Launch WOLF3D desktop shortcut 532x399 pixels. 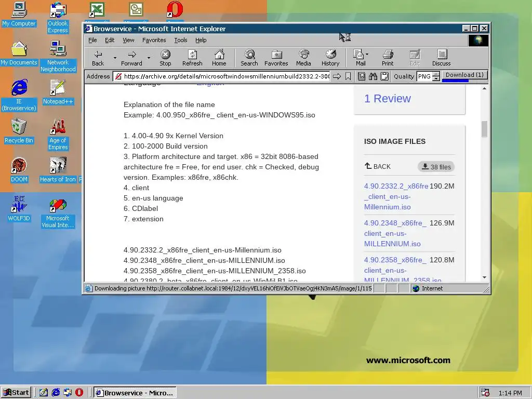[x=19, y=209]
